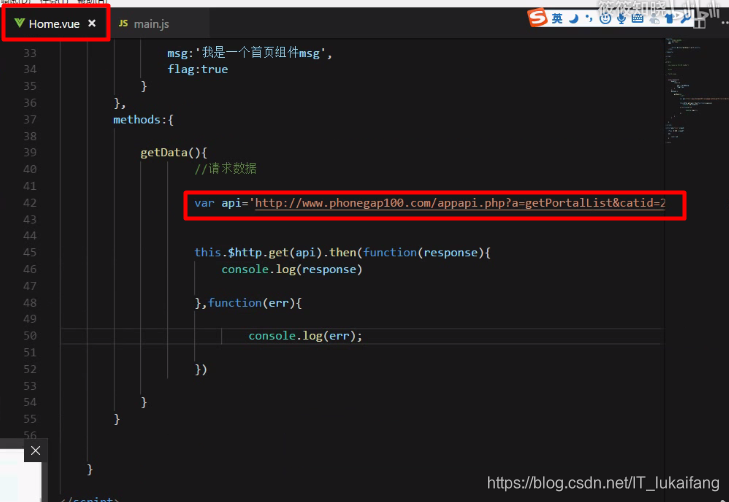This screenshot has width=729, height=502.
Task: Click the Vue file icon on Home.vue tab
Action: coord(19,23)
